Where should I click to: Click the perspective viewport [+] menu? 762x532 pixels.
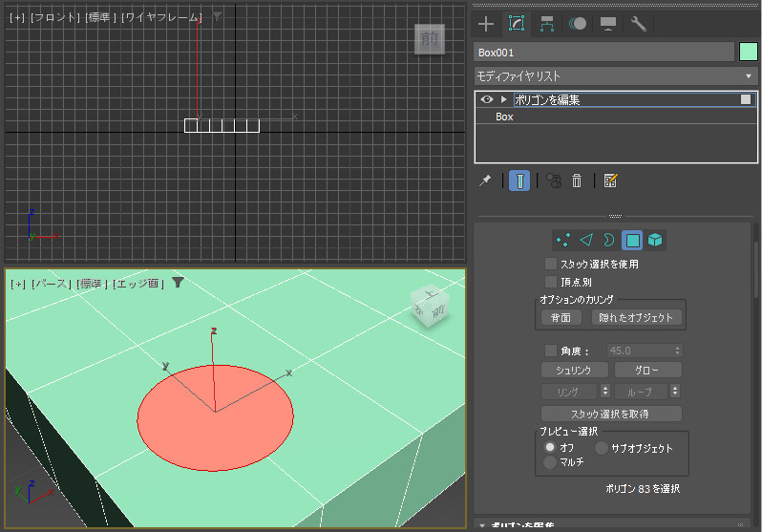click(18, 284)
